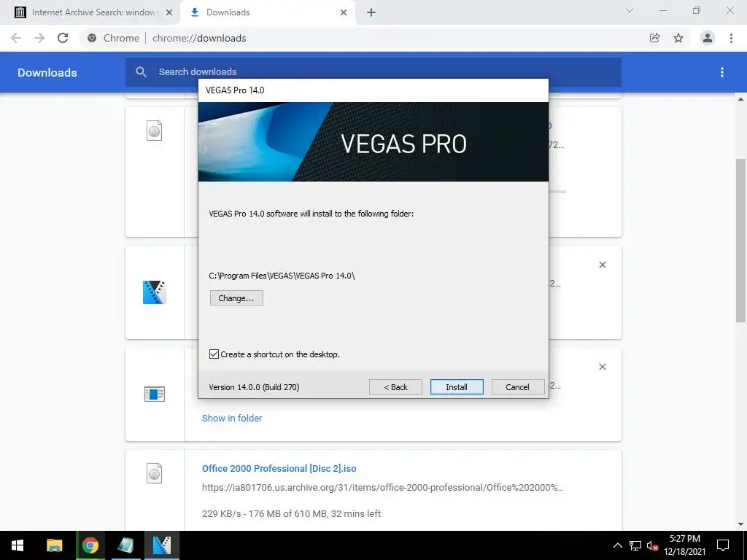Open the Downloads page more actions menu
This screenshot has width=747, height=560.
click(x=722, y=72)
